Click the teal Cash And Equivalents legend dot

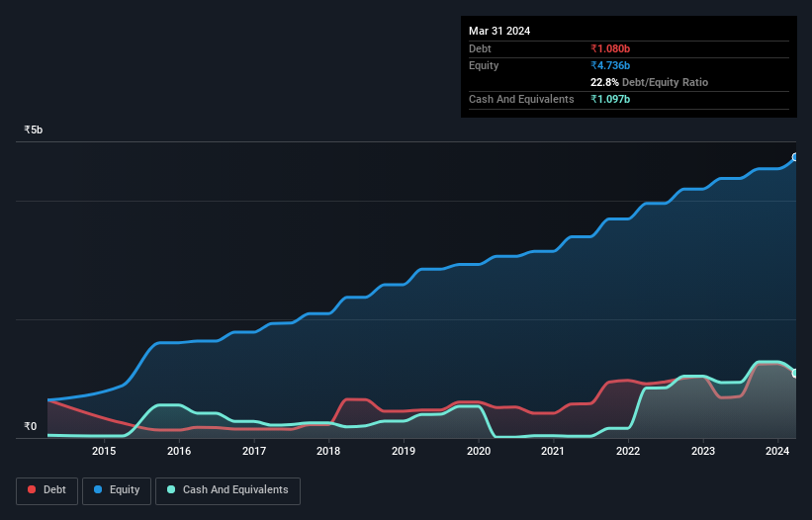tap(171, 489)
